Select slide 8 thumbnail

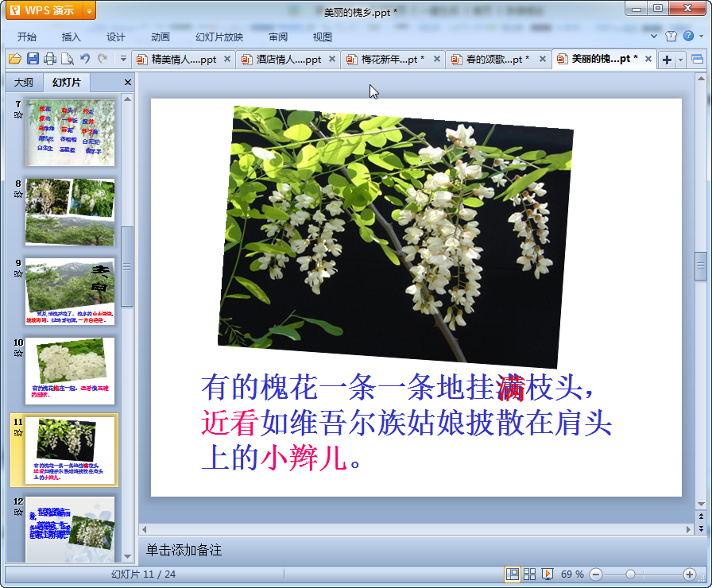pos(70,212)
